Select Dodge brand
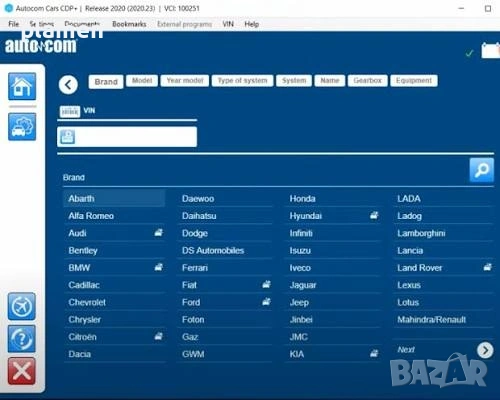 click(225, 233)
